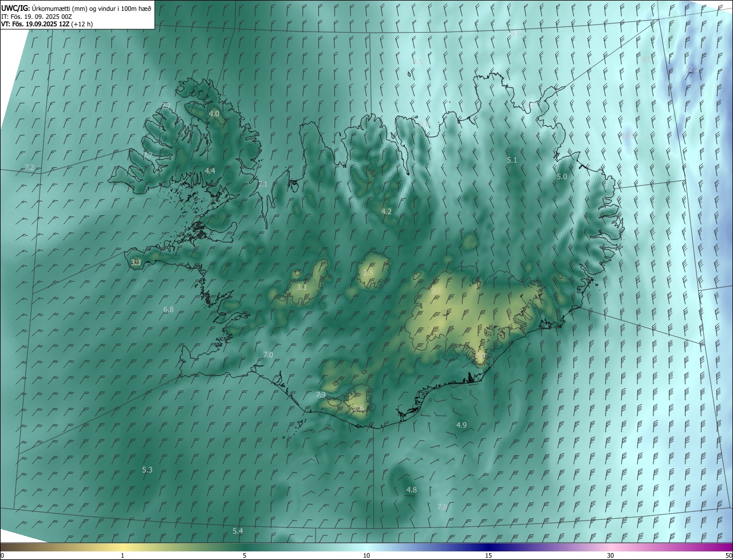Click the 2.0 value label
Screen dimensions: 733x560
[480, 356]
